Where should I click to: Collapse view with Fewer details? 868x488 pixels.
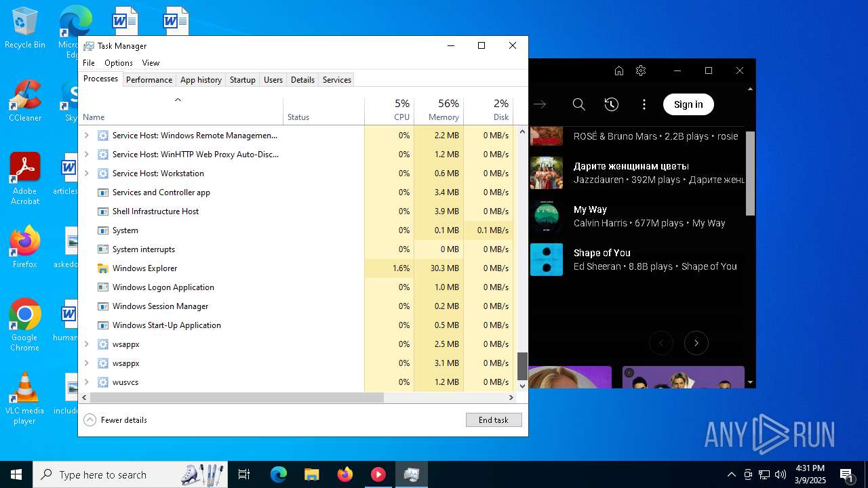(115, 420)
